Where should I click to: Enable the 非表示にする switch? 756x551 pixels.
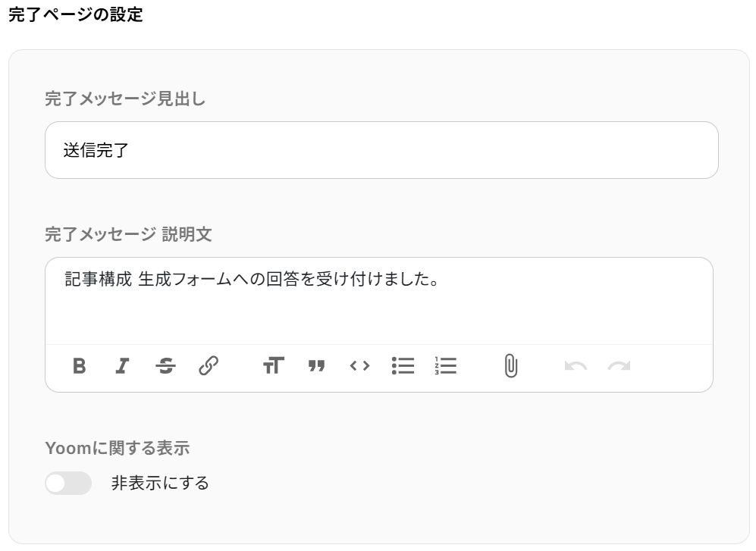coord(68,483)
